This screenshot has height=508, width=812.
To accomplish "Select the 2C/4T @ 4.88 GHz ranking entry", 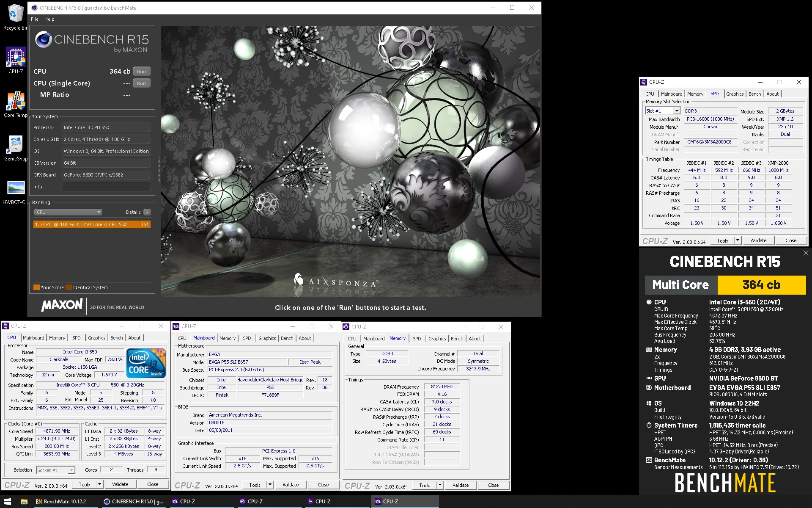I will click(92, 224).
